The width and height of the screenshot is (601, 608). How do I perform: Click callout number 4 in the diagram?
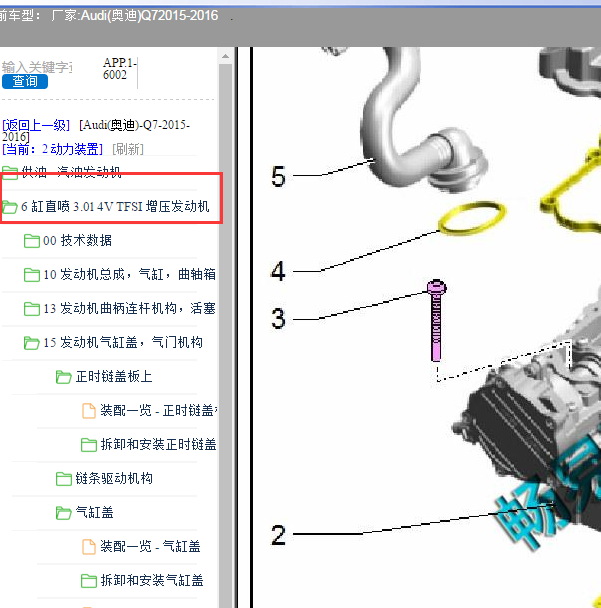[278, 271]
